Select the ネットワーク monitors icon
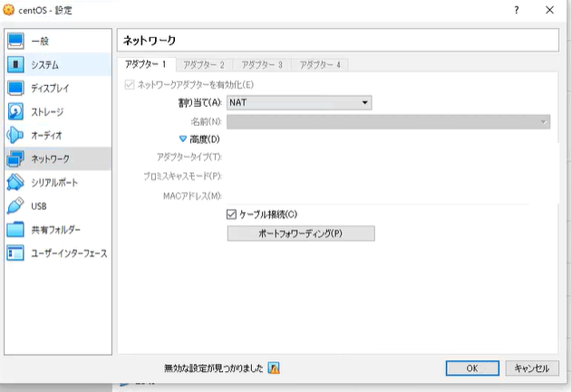 (15, 159)
